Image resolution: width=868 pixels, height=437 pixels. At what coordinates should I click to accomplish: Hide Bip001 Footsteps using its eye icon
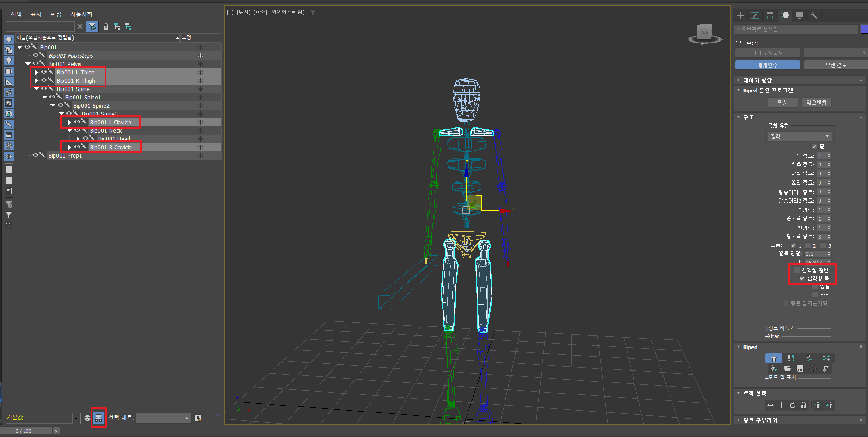click(36, 55)
